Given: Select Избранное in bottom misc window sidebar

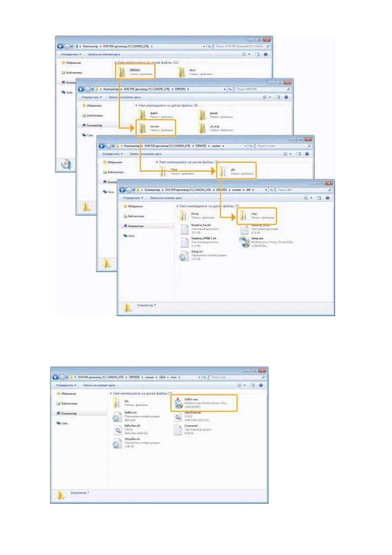Looking at the screenshot, I should pyautogui.click(x=69, y=394).
